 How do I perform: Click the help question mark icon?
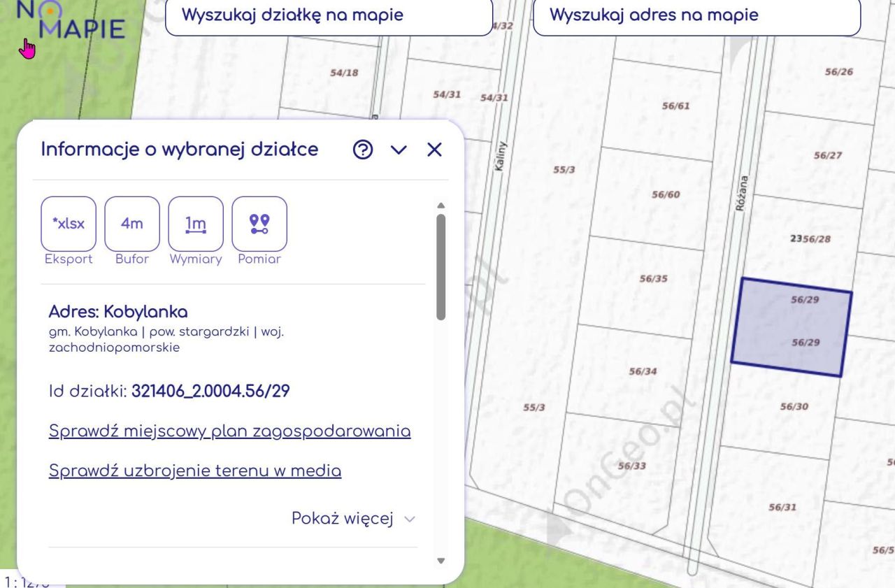pyautogui.click(x=363, y=150)
